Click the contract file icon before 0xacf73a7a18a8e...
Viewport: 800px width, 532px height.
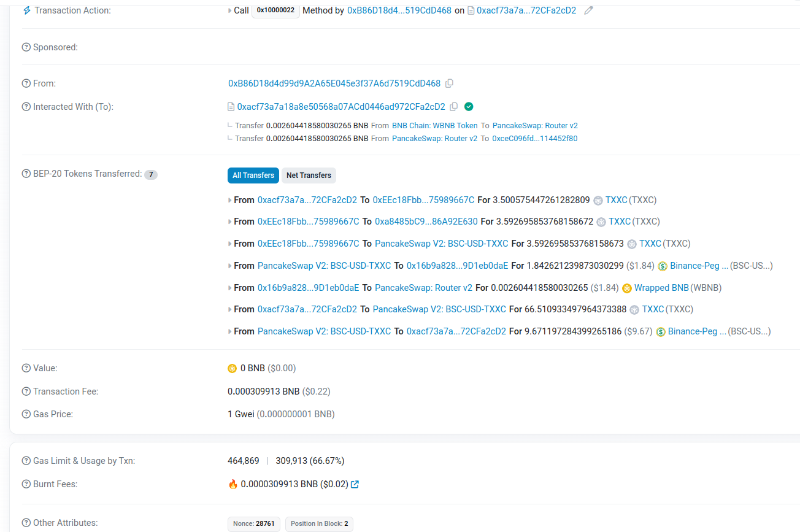point(231,107)
